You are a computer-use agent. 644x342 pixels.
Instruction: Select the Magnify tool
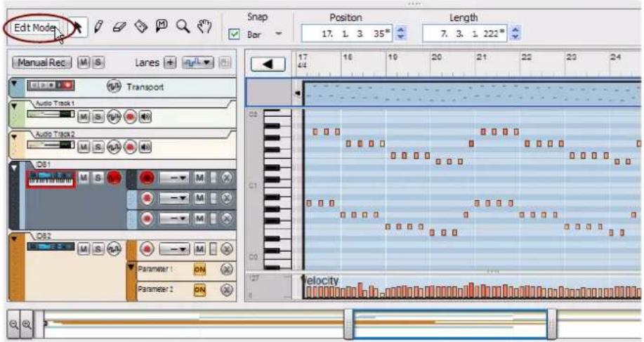point(183,27)
